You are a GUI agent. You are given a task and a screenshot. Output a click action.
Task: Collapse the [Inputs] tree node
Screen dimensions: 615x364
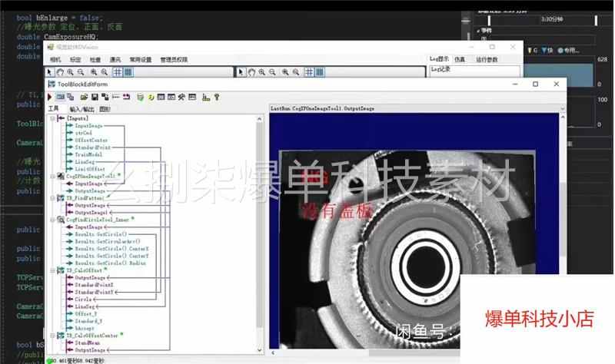[x=52, y=118]
